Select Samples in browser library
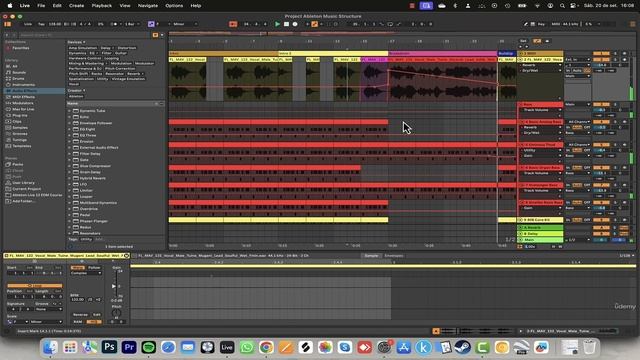The height and width of the screenshot is (360, 640). tap(20, 127)
